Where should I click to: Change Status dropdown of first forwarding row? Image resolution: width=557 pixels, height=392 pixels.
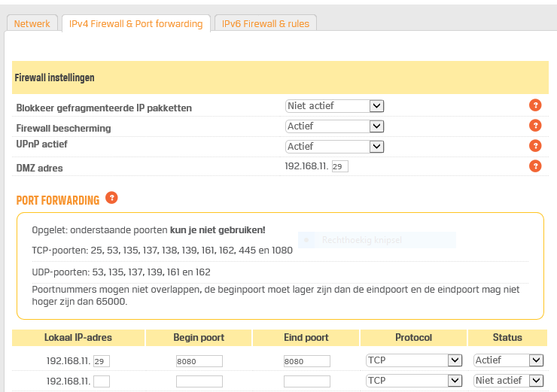point(508,360)
